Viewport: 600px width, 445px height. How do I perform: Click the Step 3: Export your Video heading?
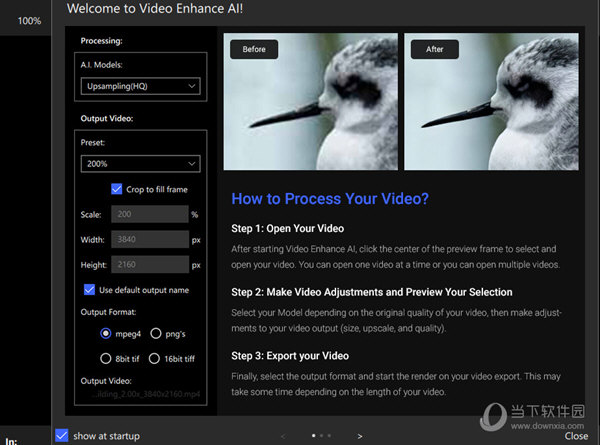tap(290, 356)
